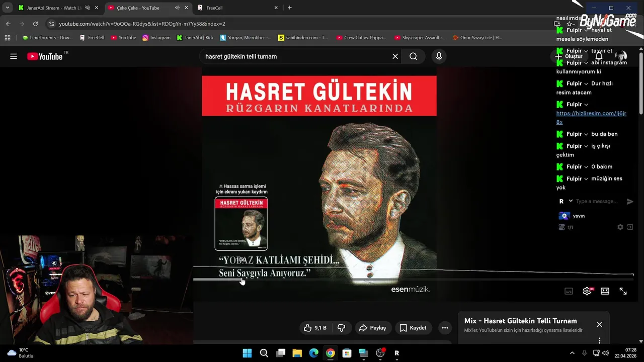Click the yayın channel entry in chat
The width and height of the screenshot is (644, 362).
point(572,216)
